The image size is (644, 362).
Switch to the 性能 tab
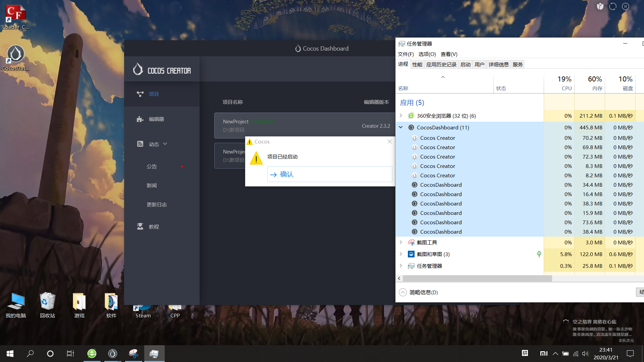coord(417,64)
